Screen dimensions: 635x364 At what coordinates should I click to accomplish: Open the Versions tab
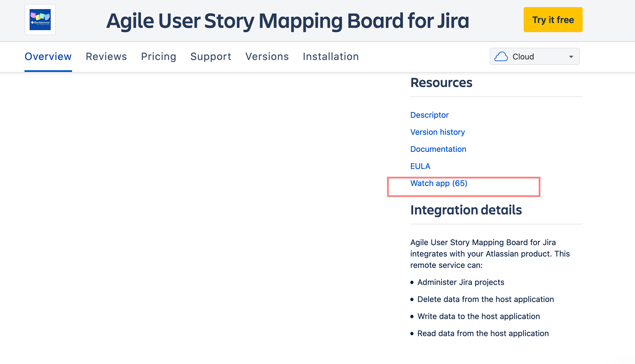[x=267, y=57]
